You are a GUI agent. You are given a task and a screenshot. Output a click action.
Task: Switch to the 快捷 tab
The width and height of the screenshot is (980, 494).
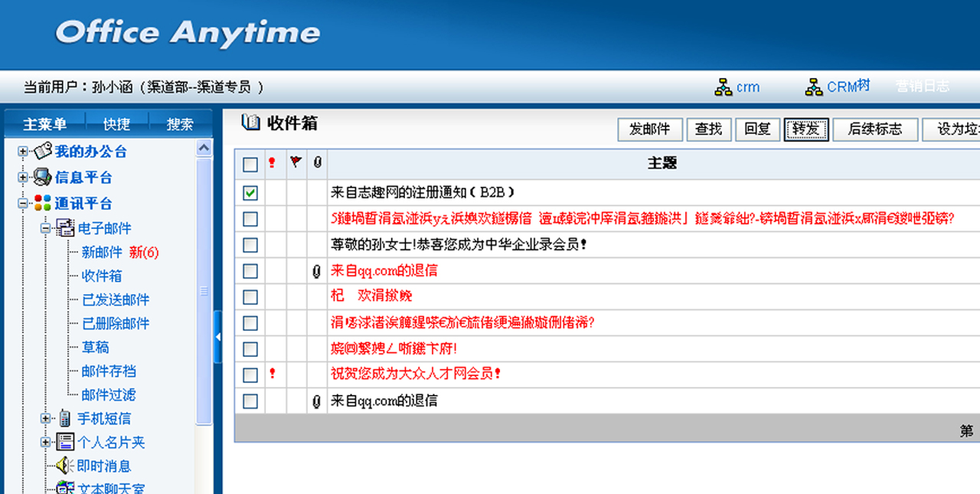(116, 124)
